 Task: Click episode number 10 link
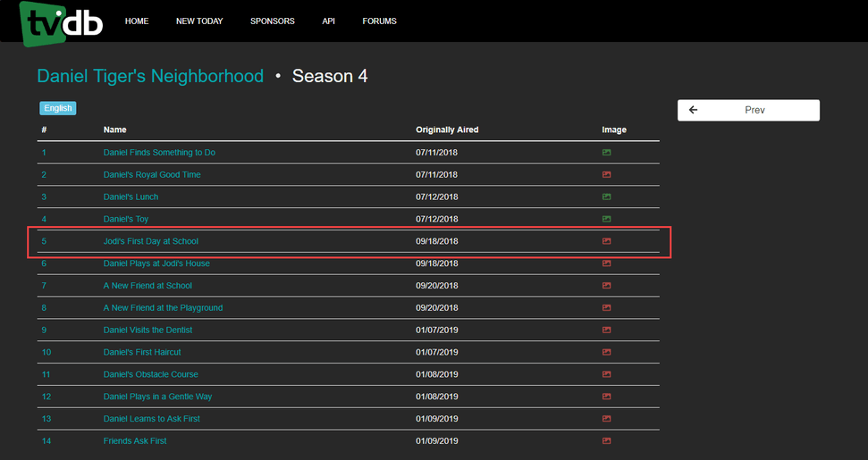coord(46,352)
